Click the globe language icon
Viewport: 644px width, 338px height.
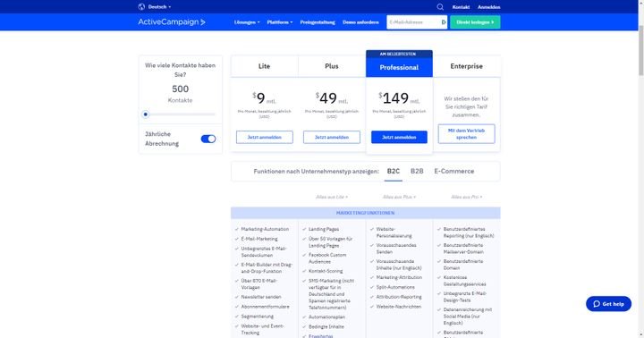[x=141, y=6]
